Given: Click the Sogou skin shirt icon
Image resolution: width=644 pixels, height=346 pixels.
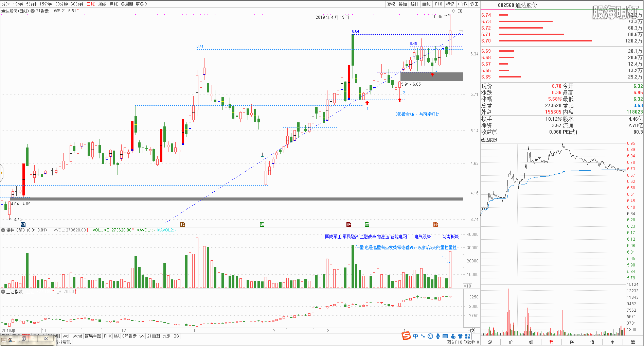Looking at the screenshot, I should pyautogui.click(x=460, y=336).
